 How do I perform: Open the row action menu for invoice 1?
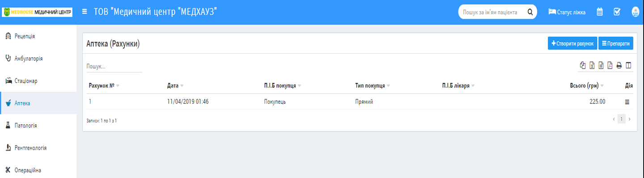pyautogui.click(x=627, y=102)
